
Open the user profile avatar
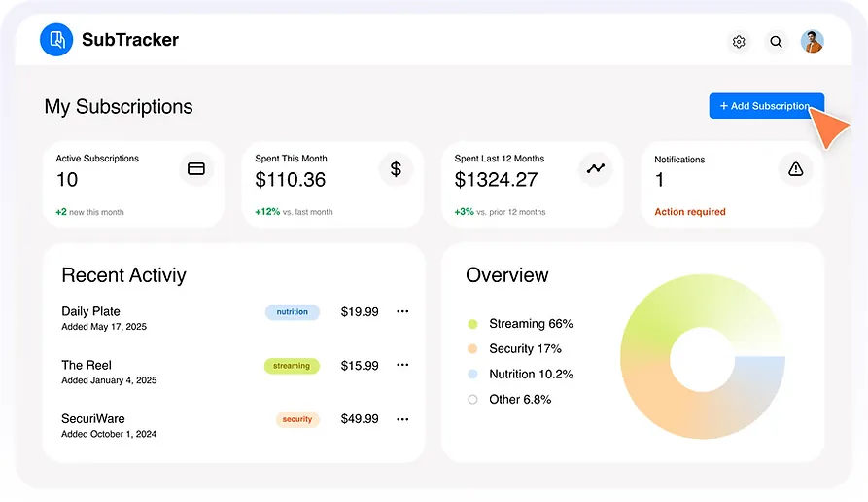(812, 42)
